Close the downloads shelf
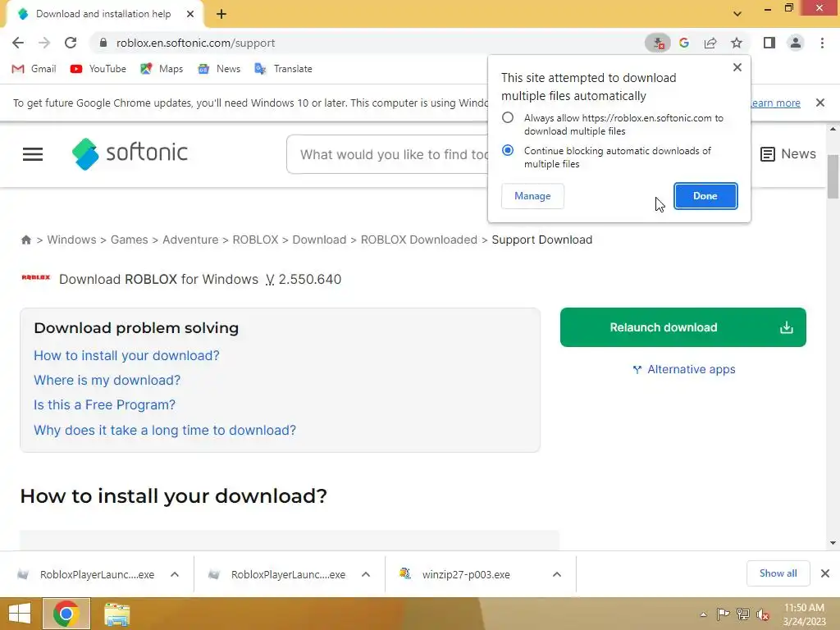Viewport: 840px width, 630px height. coord(825,573)
